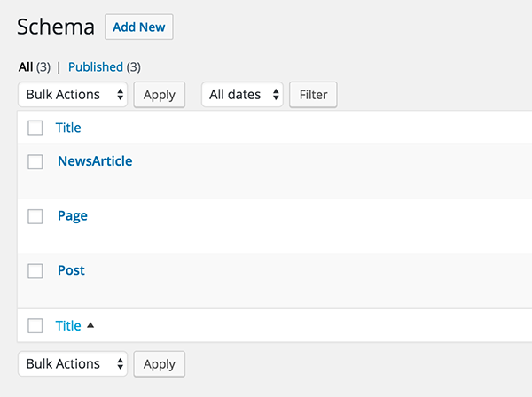Screen dimensions: 532x397
Task: Click the Add New button
Action: (139, 27)
